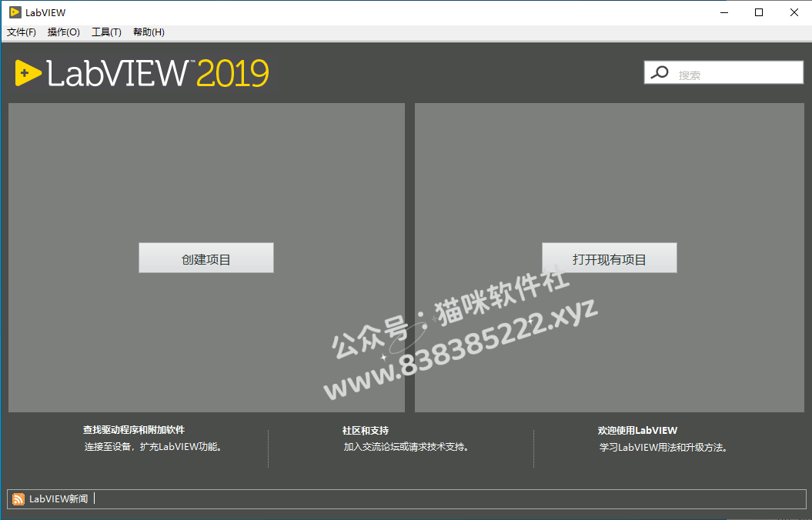Click the text 学习LabVIEW用法和升级方法。
Viewport: 812px width, 520px height.
pos(664,447)
